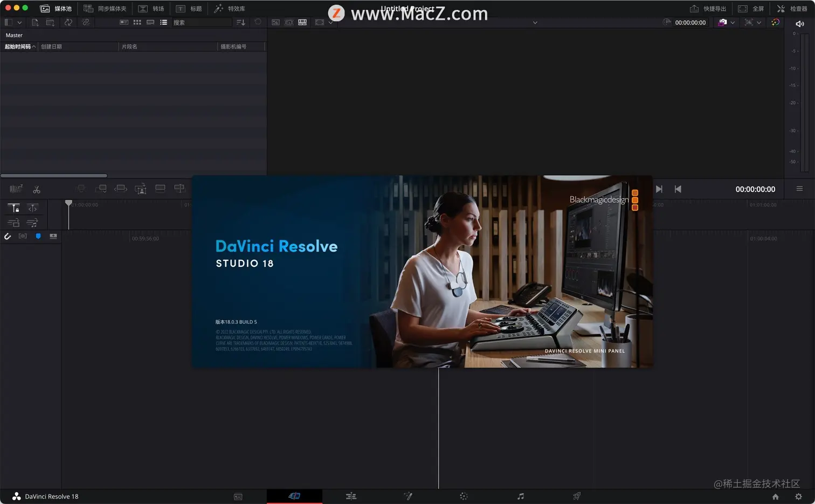Screen dimensions: 815x504
Task: Click media pool horizontal scrollbar
Action: click(54, 176)
